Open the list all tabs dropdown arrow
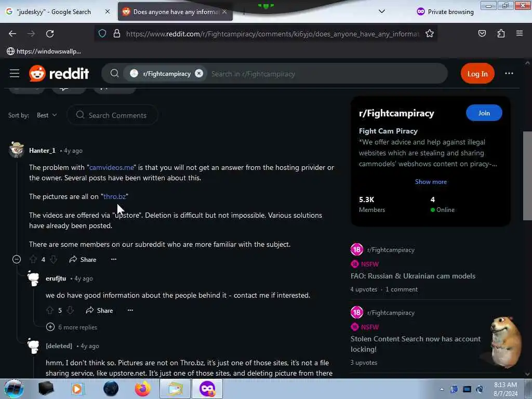This screenshot has width=532, height=399. click(x=382, y=11)
